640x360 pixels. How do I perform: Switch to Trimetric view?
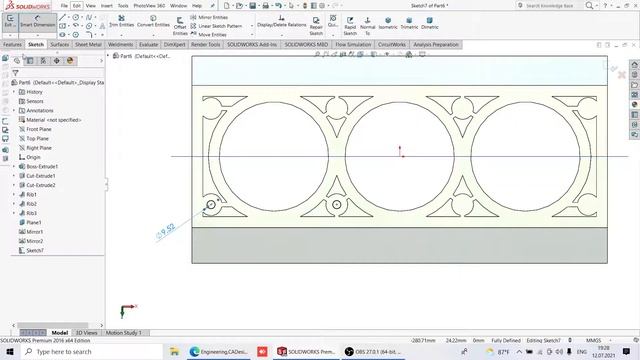pyautogui.click(x=409, y=23)
